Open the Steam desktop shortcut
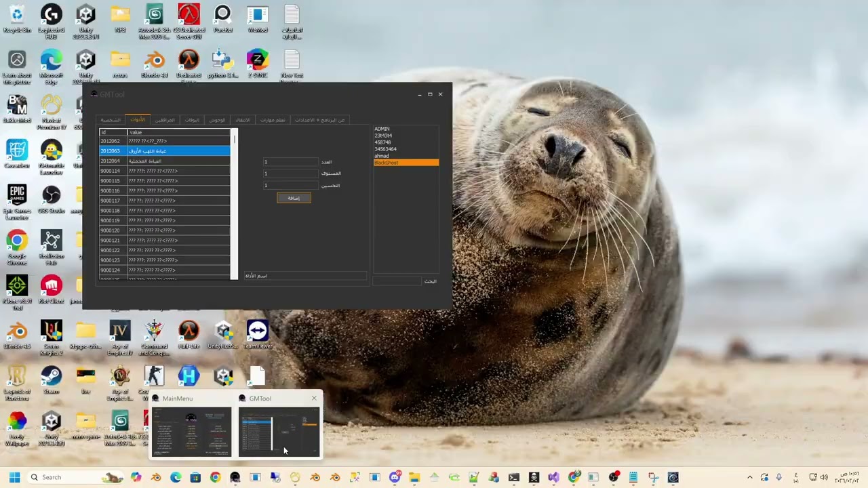This screenshot has height=488, width=868. coord(51,380)
